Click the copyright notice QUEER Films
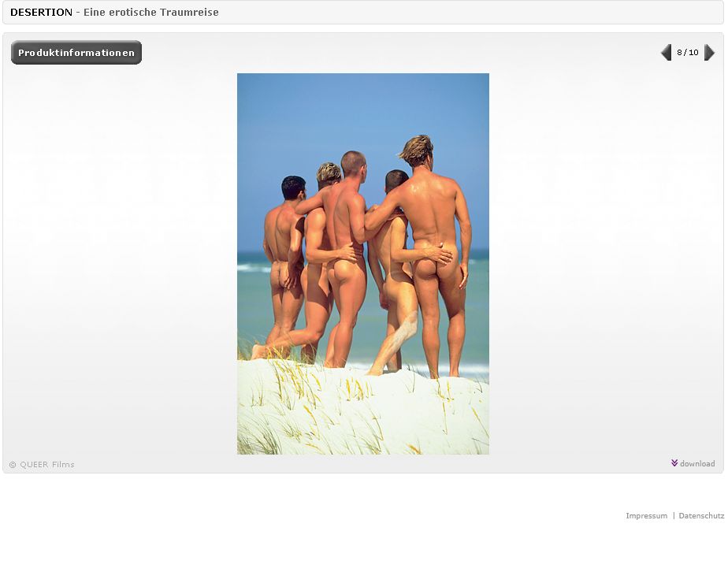 [42, 465]
